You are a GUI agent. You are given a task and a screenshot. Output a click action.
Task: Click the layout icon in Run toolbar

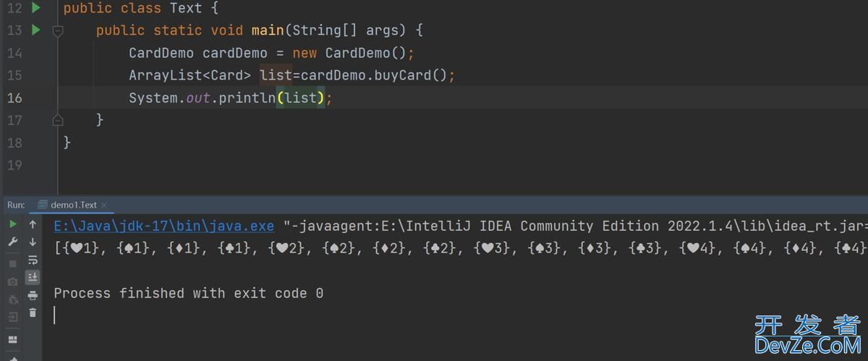(13, 339)
